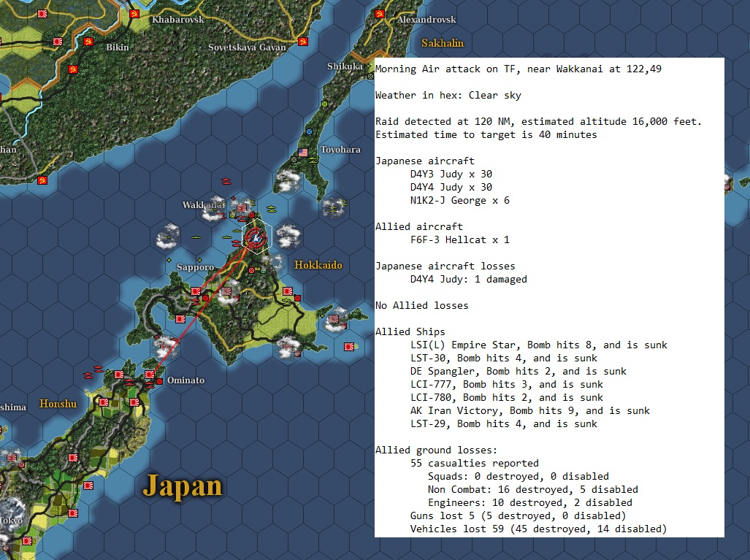This screenshot has width=750, height=560.
Task: Select the Alexandrovsk map label
Action: click(426, 20)
